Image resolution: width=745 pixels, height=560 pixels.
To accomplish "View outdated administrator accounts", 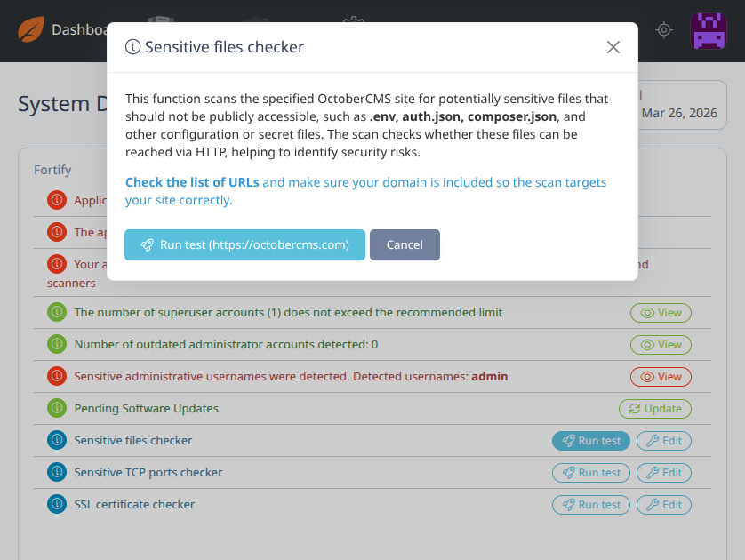I will (661, 345).
